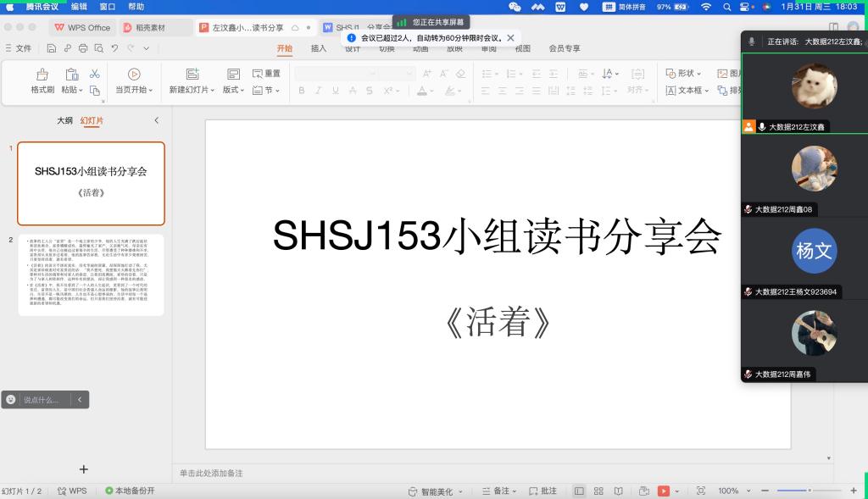The height and width of the screenshot is (499, 868).
Task: Open the Layout (版式) dropdown
Action: click(233, 90)
